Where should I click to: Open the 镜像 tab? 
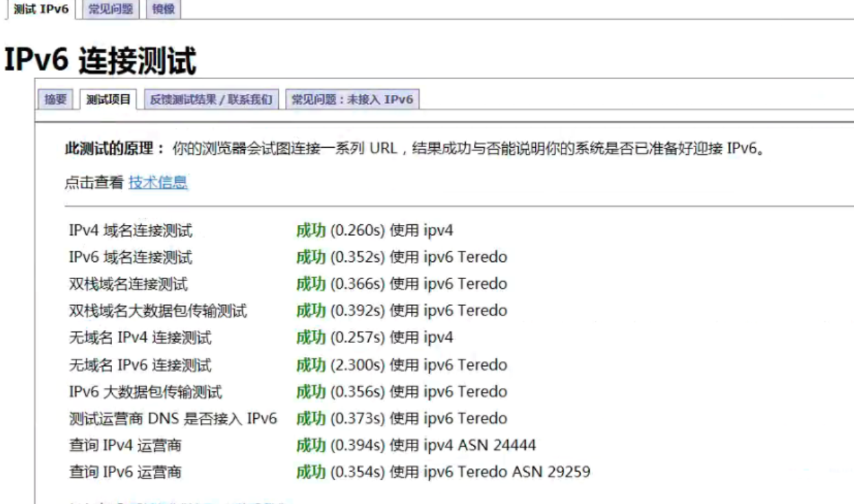click(x=162, y=10)
